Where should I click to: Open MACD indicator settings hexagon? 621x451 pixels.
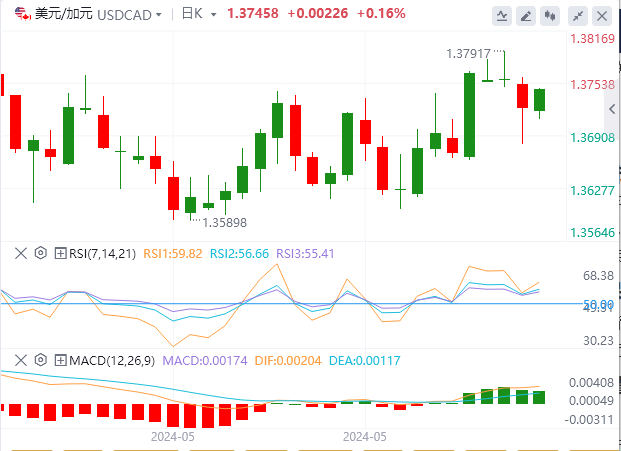41,360
